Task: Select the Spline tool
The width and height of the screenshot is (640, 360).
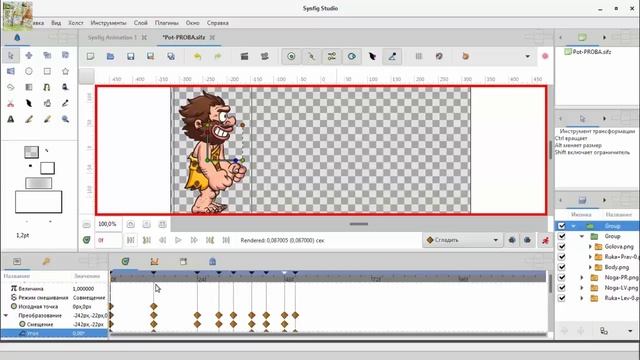Action: pyautogui.click(x=47, y=87)
